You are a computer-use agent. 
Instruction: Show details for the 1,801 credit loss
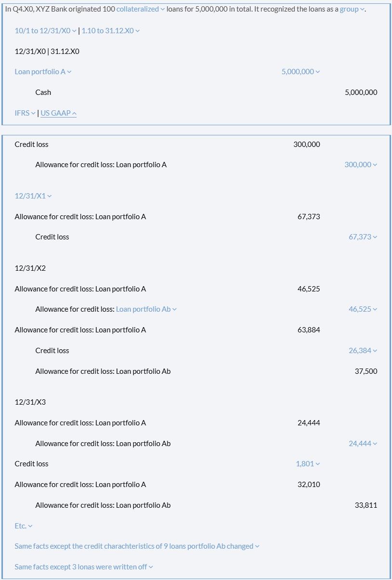point(308,464)
